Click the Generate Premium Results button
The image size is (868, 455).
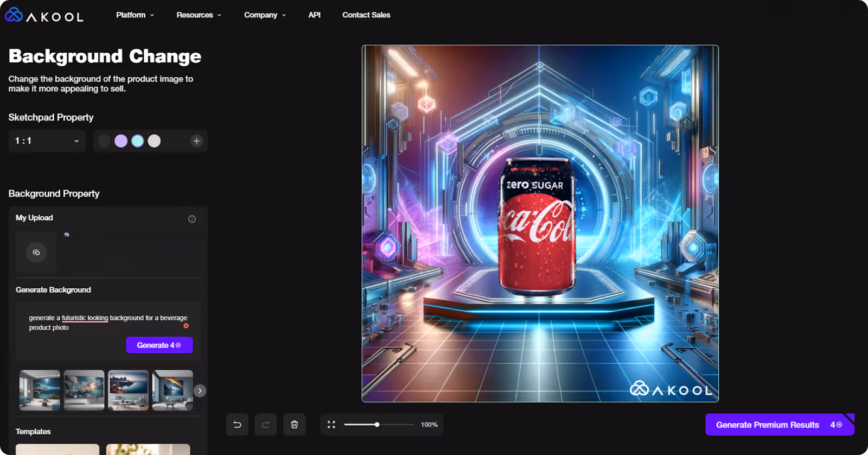[780, 425]
